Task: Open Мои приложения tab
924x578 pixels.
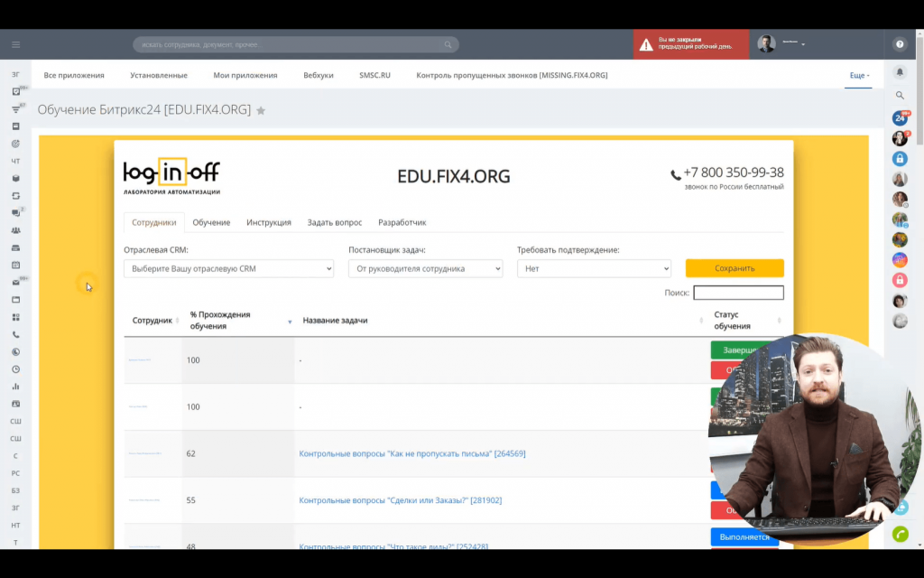Action: click(245, 76)
